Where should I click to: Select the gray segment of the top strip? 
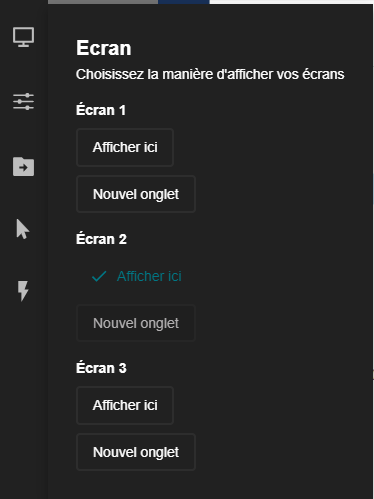(x=103, y=2)
